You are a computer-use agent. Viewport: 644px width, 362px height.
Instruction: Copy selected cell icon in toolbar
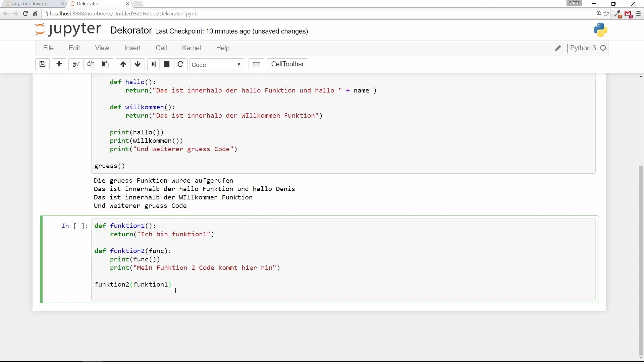click(91, 64)
